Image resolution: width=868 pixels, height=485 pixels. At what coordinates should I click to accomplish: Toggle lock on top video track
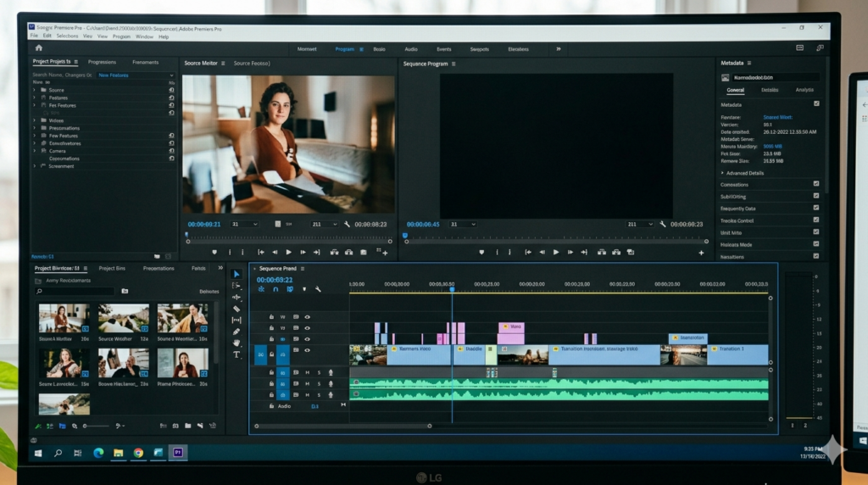271,317
